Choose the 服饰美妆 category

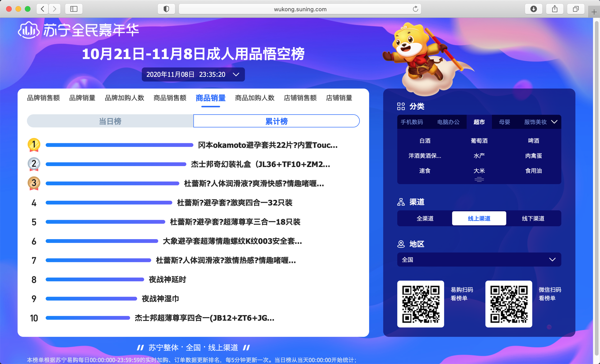coord(535,122)
